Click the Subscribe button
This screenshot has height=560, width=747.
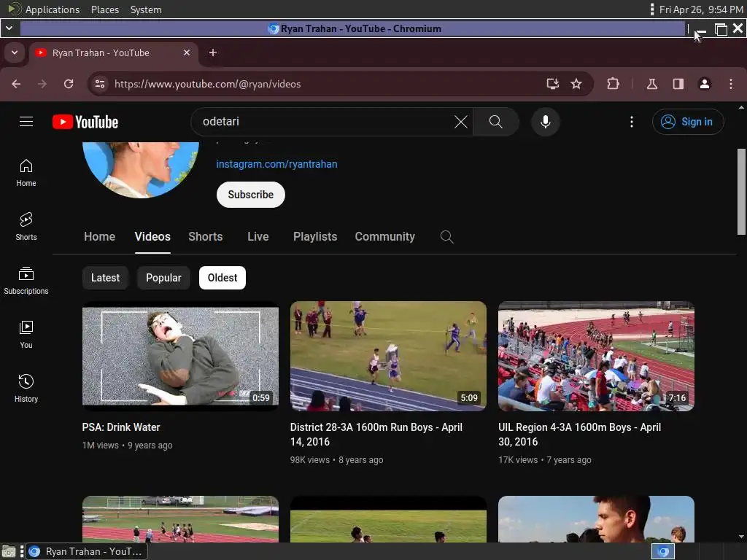(x=251, y=195)
